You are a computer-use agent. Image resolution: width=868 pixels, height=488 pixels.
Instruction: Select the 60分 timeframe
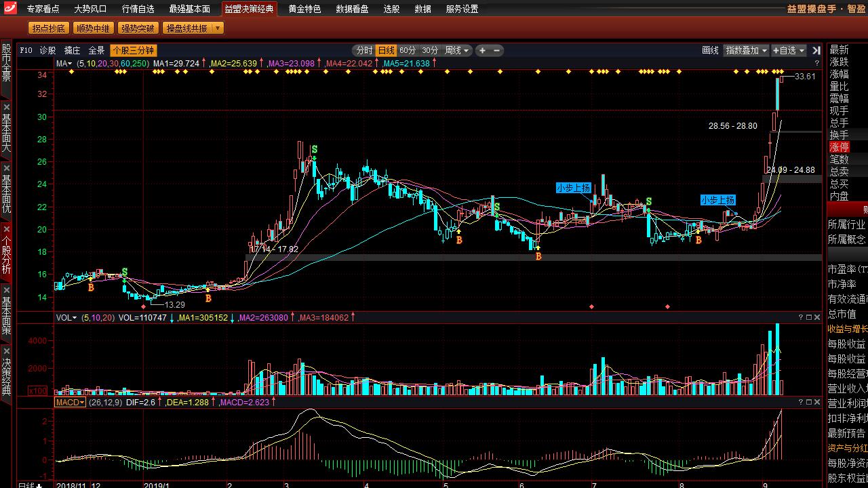coord(408,50)
